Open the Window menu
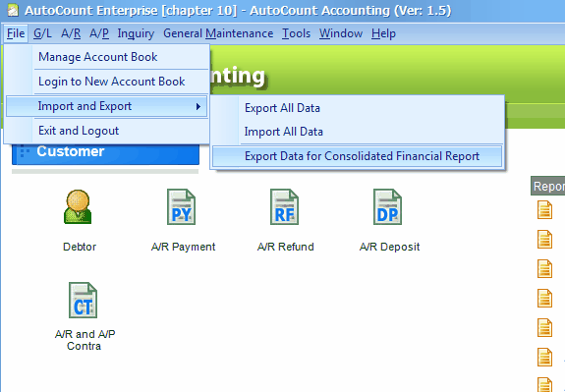The height and width of the screenshot is (392, 565). point(341,33)
